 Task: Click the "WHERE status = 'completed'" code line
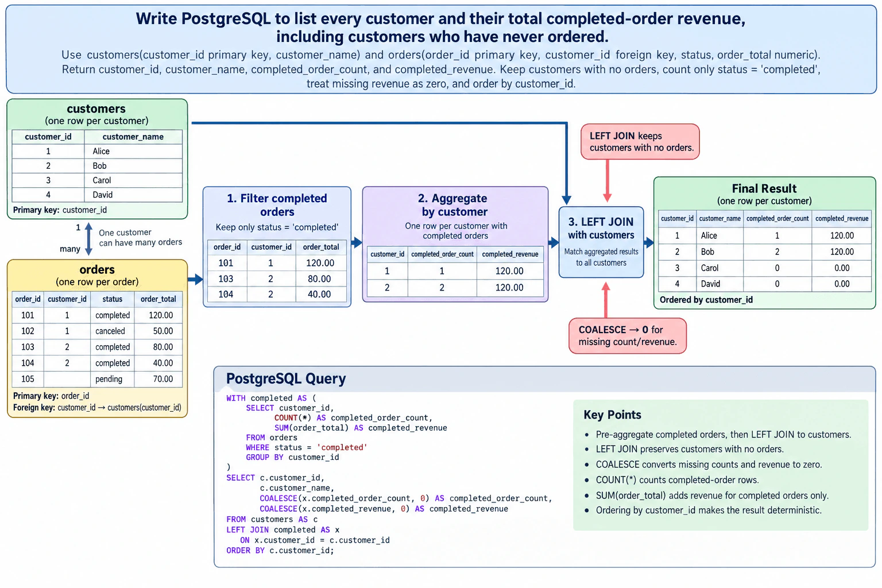pos(307,448)
